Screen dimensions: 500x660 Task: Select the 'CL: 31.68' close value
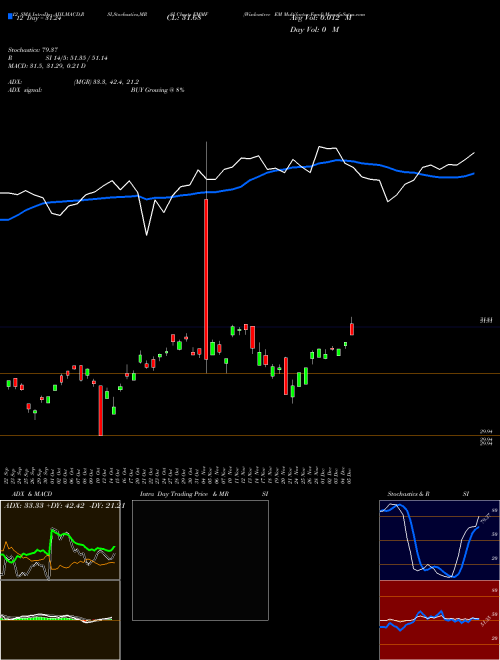point(183,19)
